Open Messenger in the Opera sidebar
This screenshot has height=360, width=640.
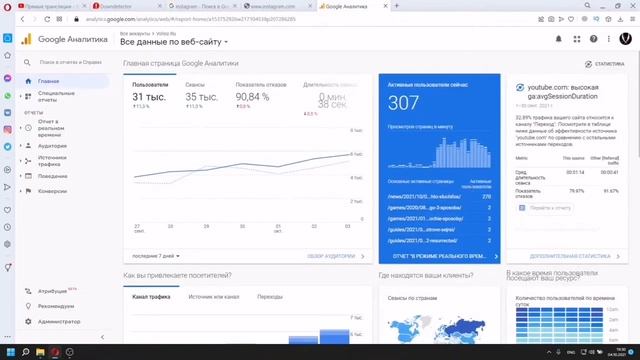coord(7,78)
